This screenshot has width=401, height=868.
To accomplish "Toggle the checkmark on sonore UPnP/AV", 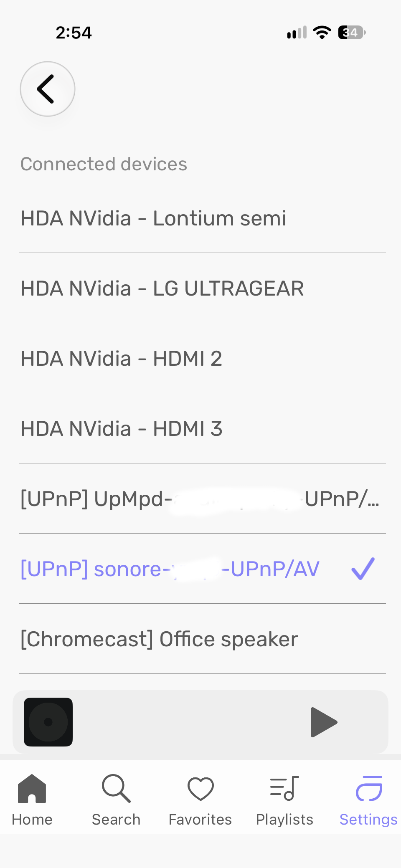I will click(x=363, y=569).
